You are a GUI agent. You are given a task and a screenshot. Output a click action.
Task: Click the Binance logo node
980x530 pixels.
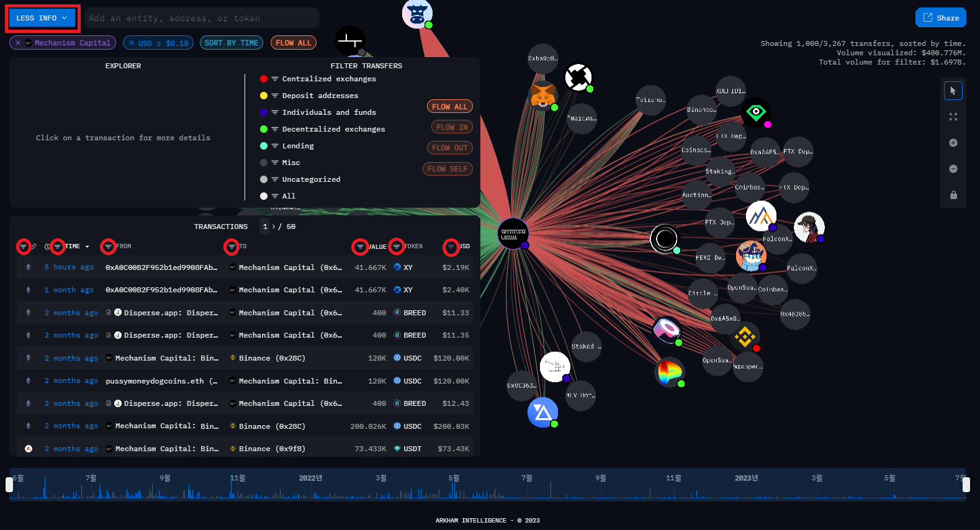point(745,337)
